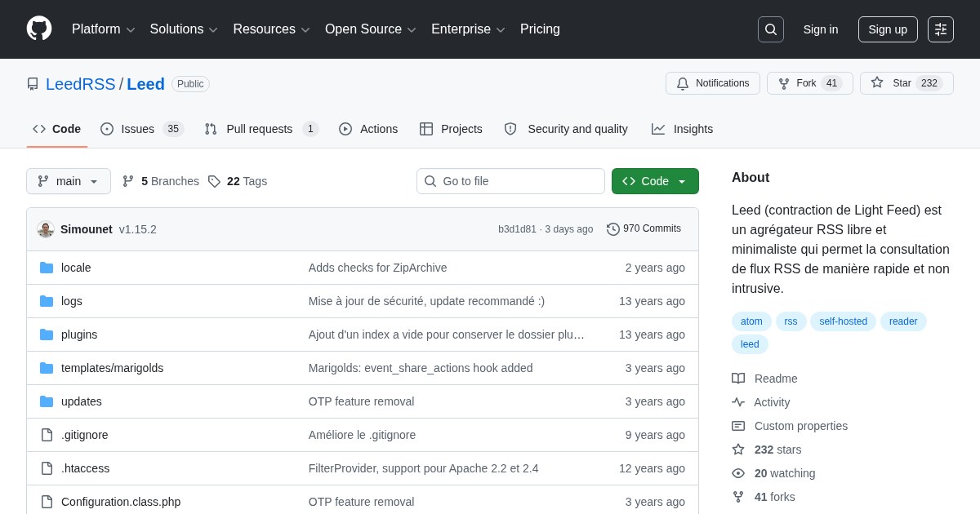View the 970 Commits history
980x514 pixels.
(x=644, y=229)
